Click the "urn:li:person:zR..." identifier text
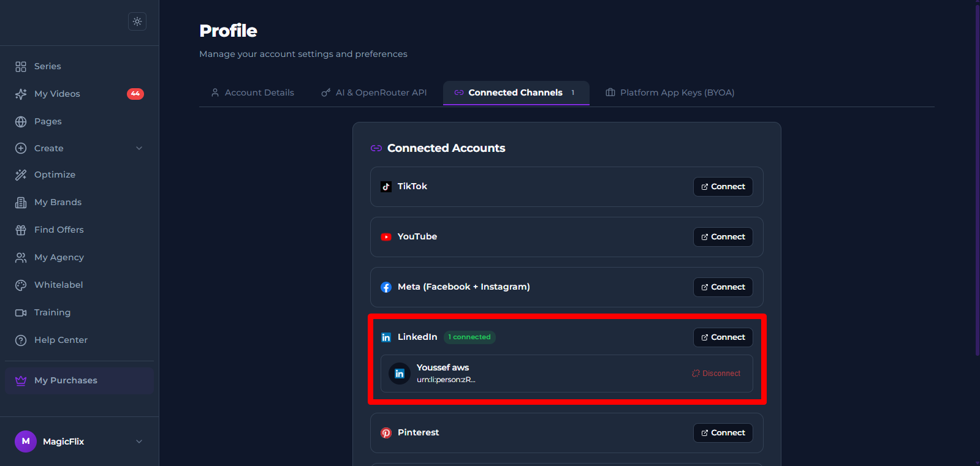Viewport: 980px width, 466px height. coord(446,380)
